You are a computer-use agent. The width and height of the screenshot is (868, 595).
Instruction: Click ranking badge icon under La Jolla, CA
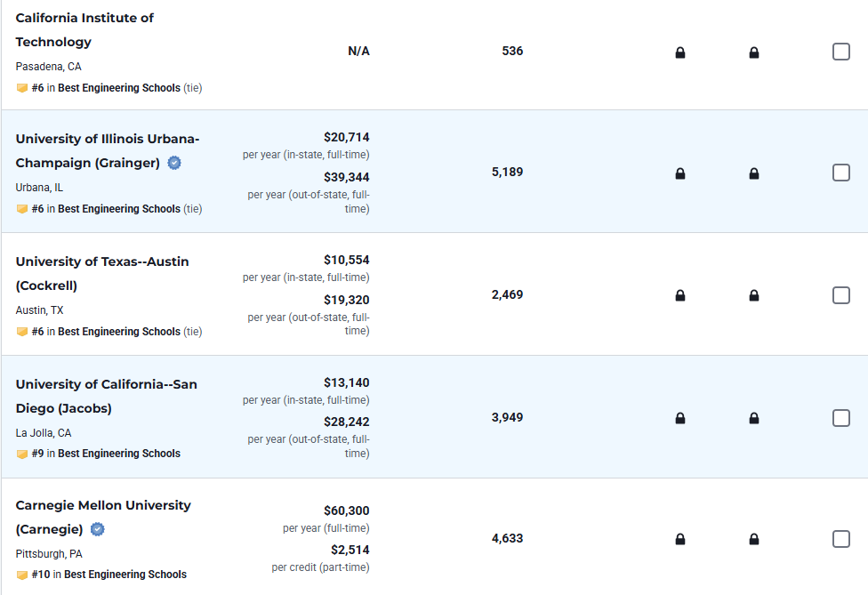(x=22, y=454)
